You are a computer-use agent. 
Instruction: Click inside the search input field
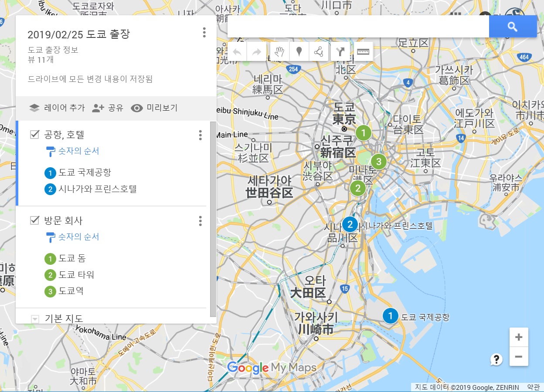pyautogui.click(x=357, y=26)
